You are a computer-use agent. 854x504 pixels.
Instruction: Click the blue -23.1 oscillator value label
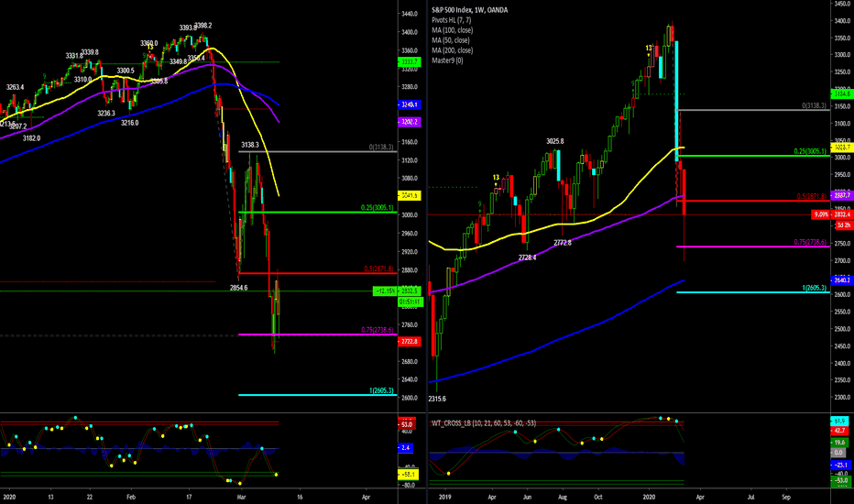coord(840,466)
